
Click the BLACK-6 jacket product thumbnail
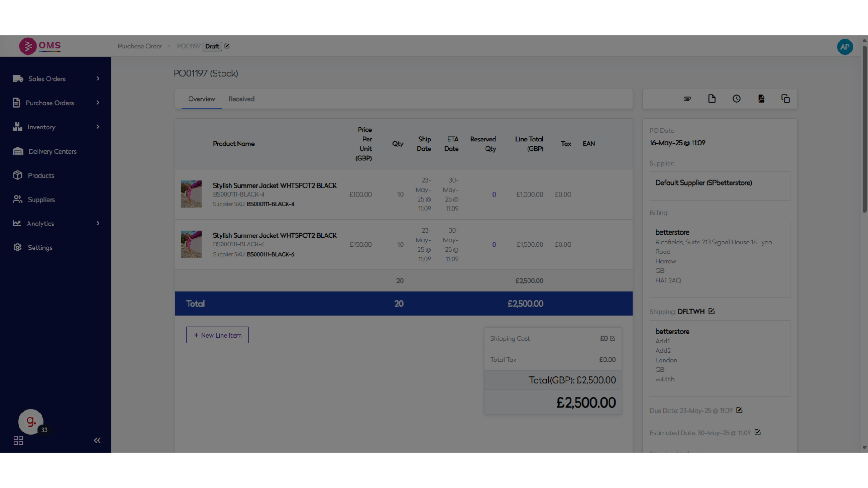click(x=191, y=244)
